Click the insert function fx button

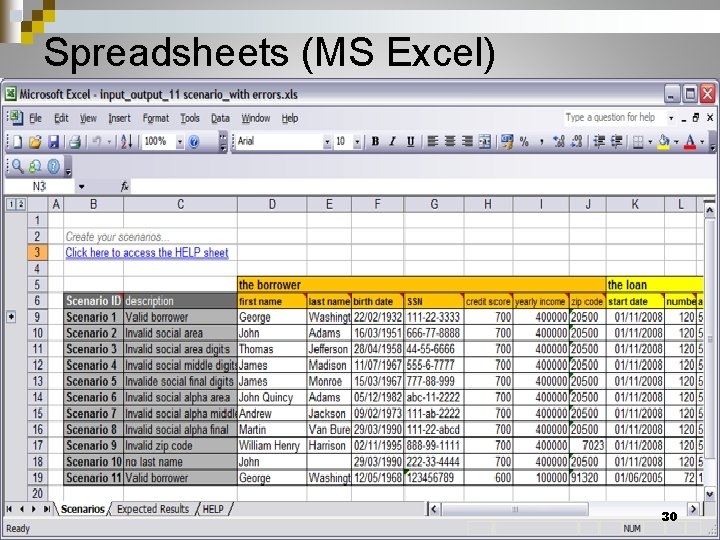pos(124,186)
